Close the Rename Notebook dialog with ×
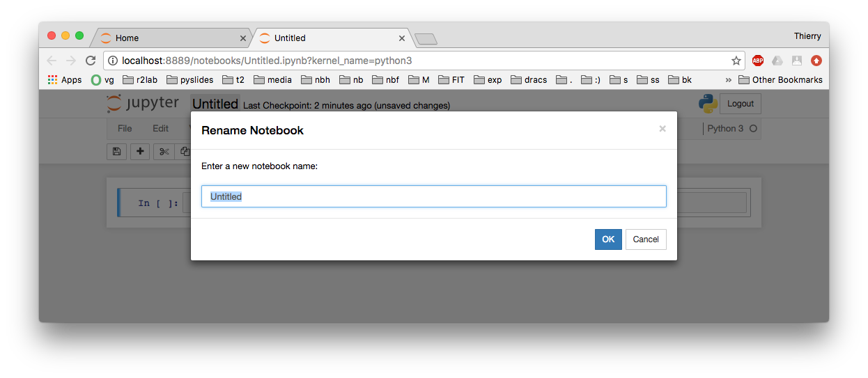 click(662, 129)
